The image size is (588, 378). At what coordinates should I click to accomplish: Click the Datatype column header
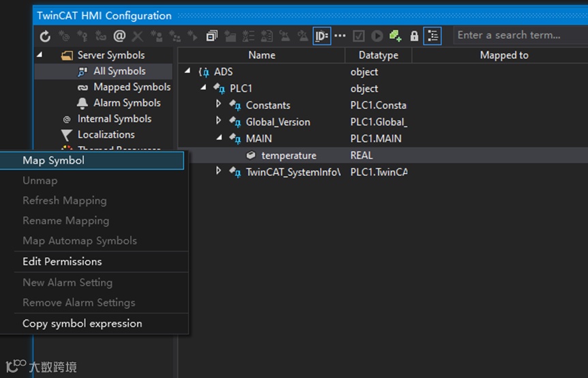[379, 55]
